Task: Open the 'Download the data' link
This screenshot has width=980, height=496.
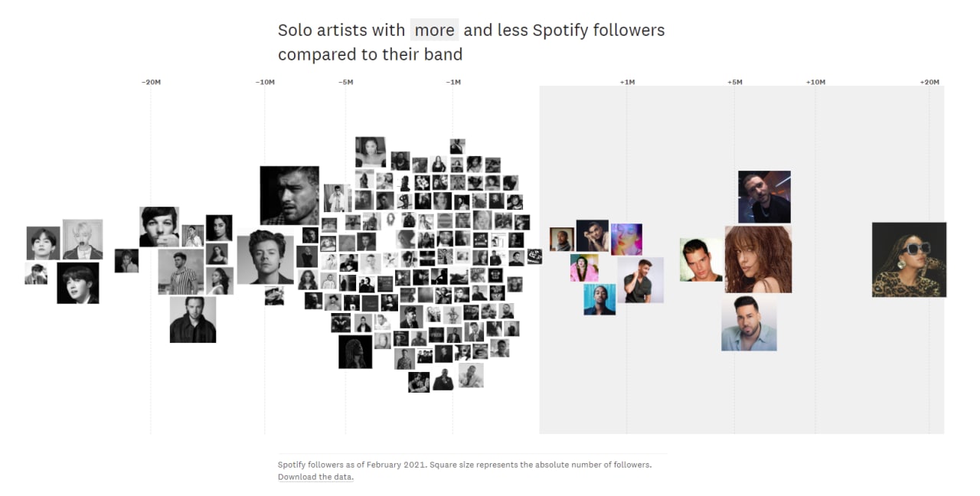Action: pyautogui.click(x=315, y=477)
